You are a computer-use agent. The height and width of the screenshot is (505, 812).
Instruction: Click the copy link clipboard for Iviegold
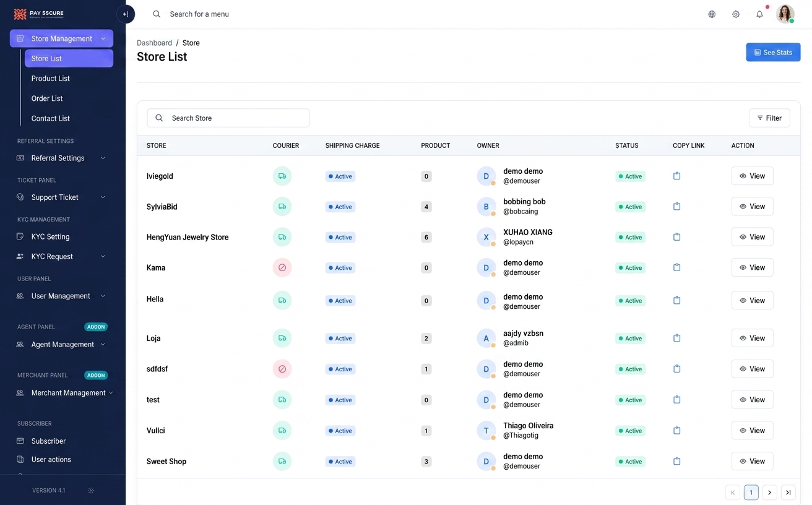point(676,176)
